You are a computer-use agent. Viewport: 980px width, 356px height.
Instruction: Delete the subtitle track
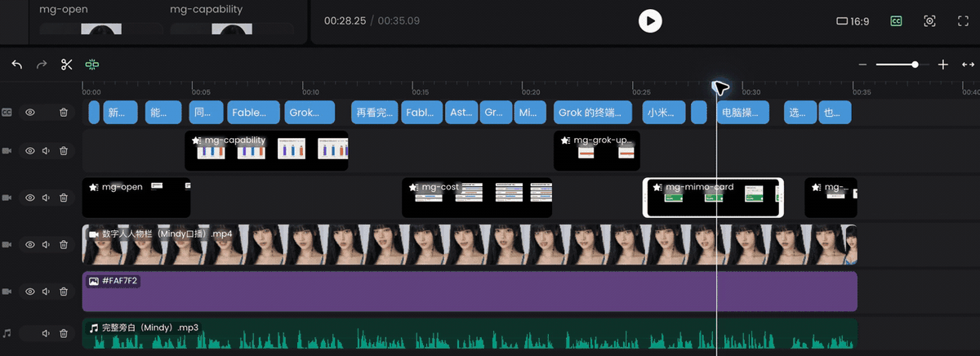[x=63, y=113]
